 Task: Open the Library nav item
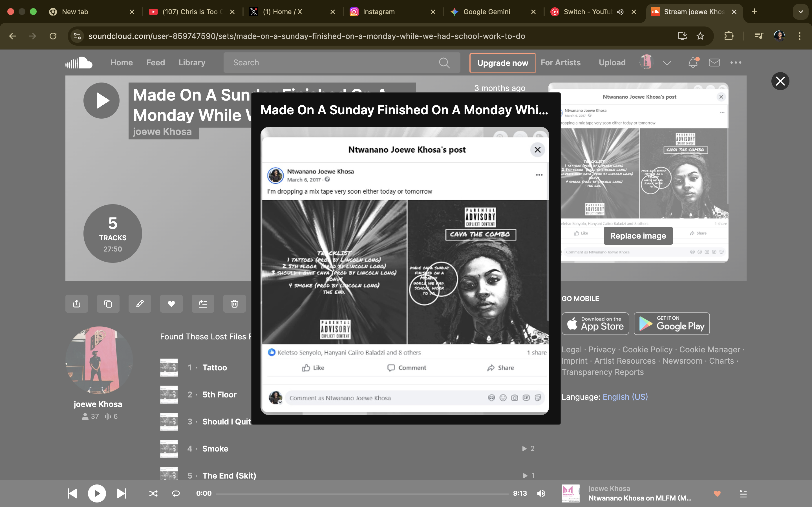192,63
